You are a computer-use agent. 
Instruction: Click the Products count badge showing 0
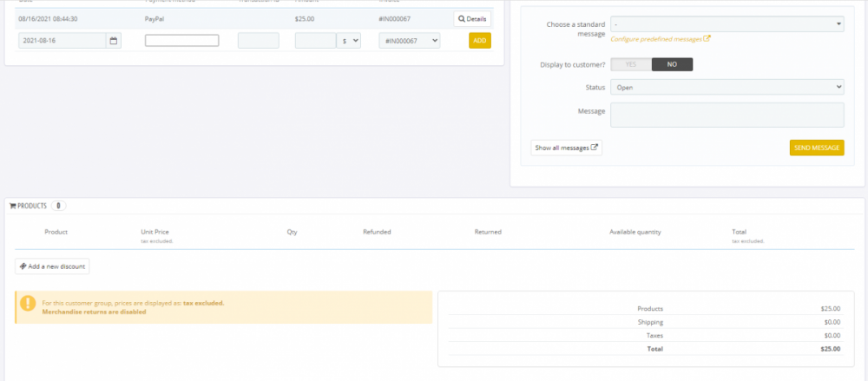[x=58, y=207]
